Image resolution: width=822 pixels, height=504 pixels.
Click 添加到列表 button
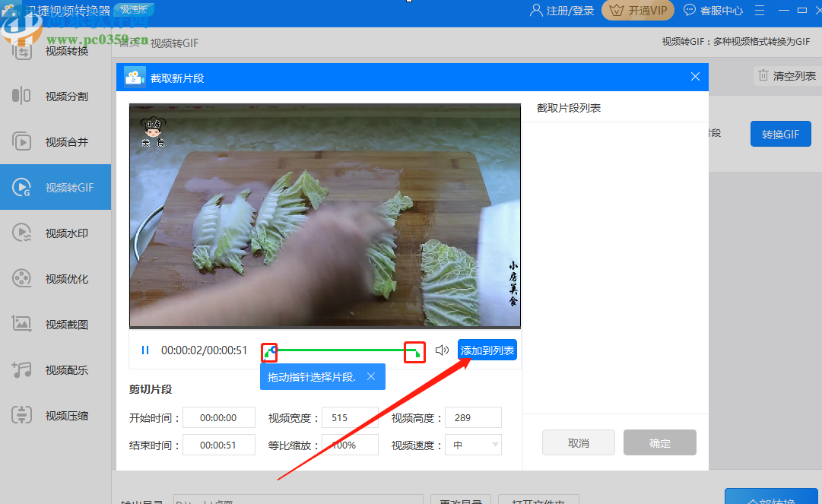[x=487, y=350]
